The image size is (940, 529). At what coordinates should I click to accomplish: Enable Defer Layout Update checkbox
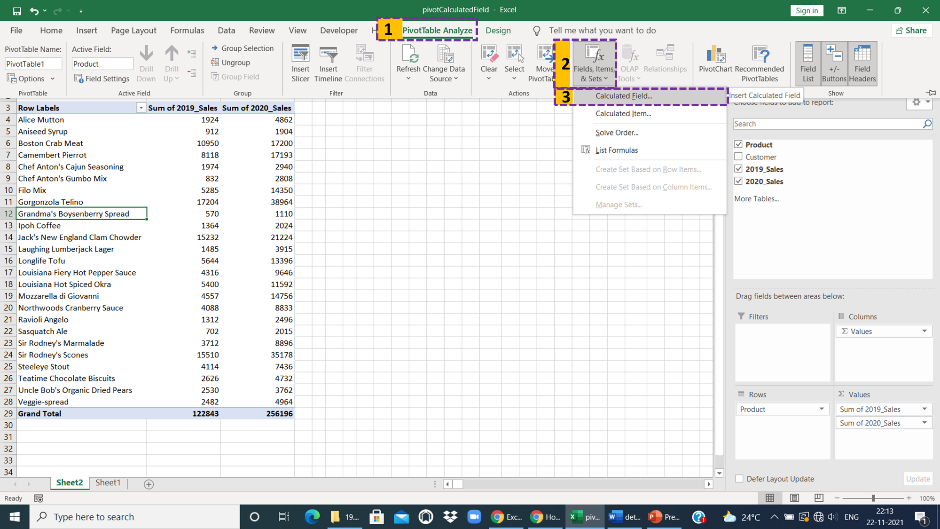[739, 479]
